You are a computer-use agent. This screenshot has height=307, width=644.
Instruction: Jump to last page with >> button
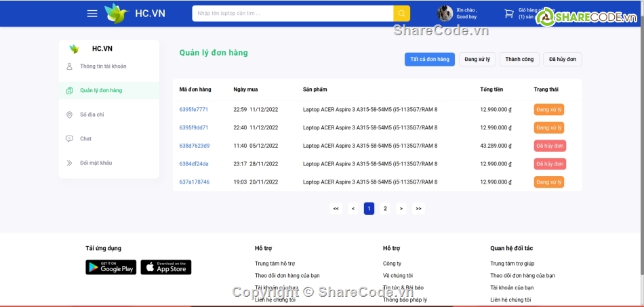418,209
